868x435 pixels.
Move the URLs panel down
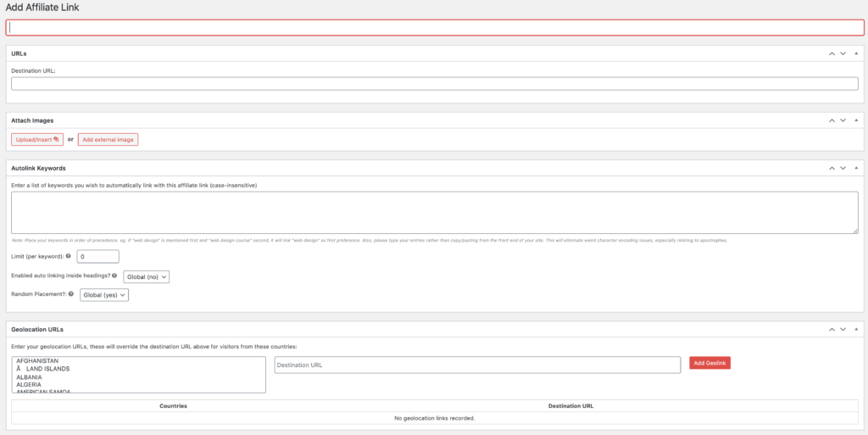click(843, 53)
